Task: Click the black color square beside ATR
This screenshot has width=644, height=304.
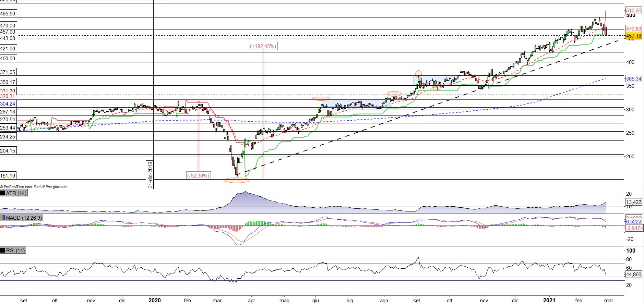Action: pos(3,193)
